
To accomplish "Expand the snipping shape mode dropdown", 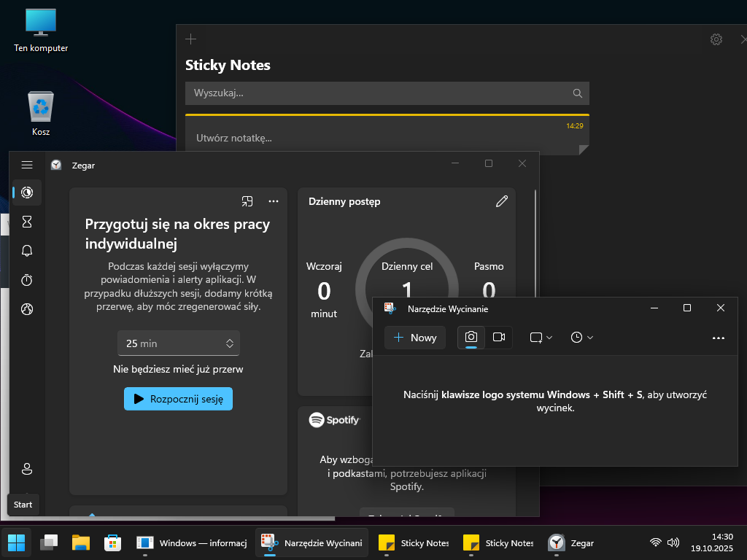I will click(x=541, y=338).
